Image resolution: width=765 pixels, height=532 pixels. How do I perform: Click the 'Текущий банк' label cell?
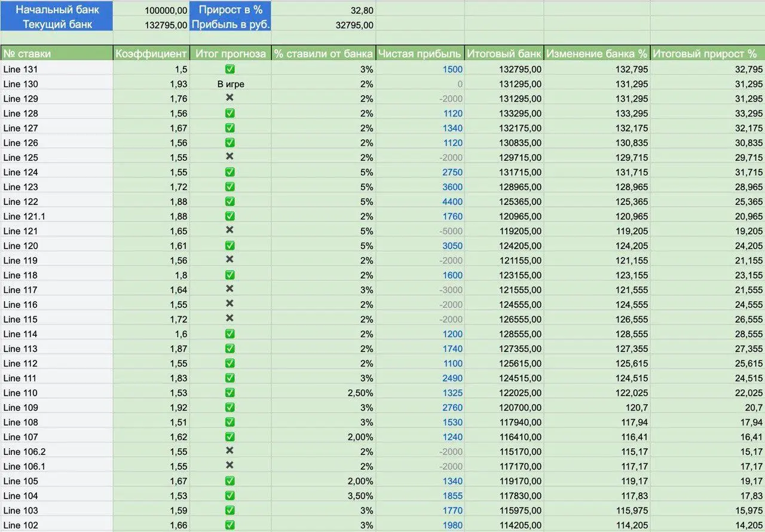[x=57, y=25]
